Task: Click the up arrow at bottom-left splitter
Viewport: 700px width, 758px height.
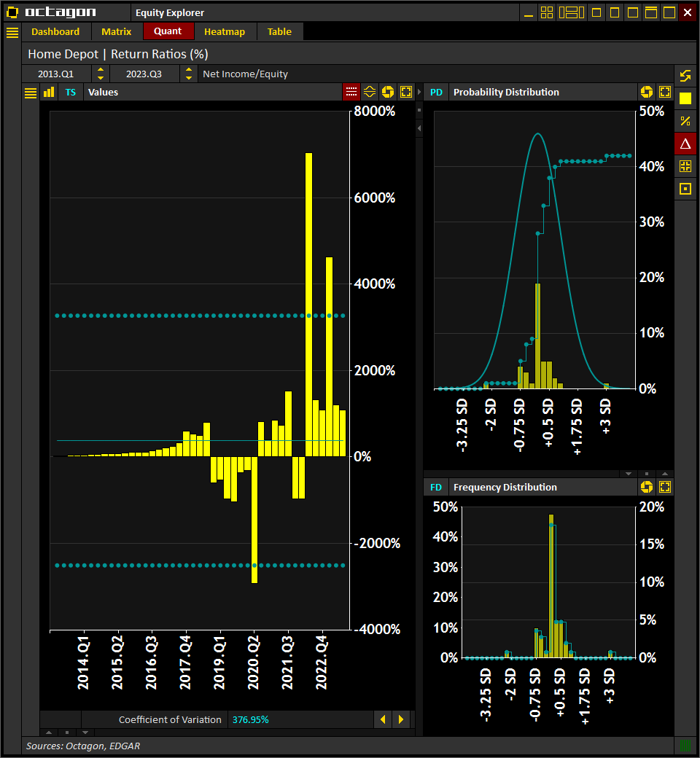Action: (48, 732)
